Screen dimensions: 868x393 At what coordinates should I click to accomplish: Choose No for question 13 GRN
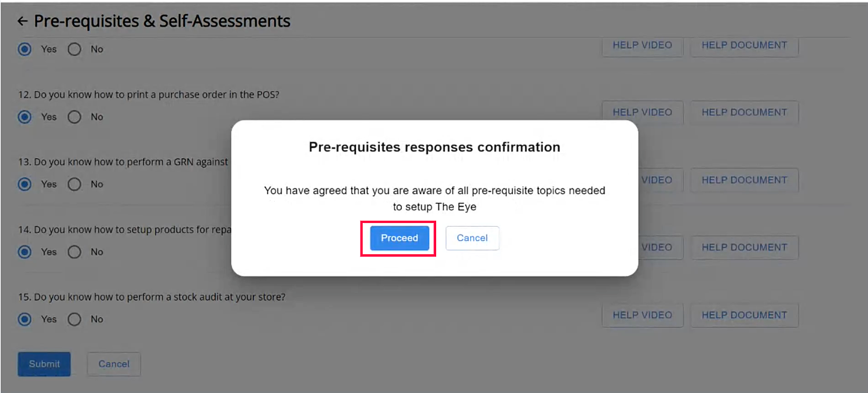point(75,184)
